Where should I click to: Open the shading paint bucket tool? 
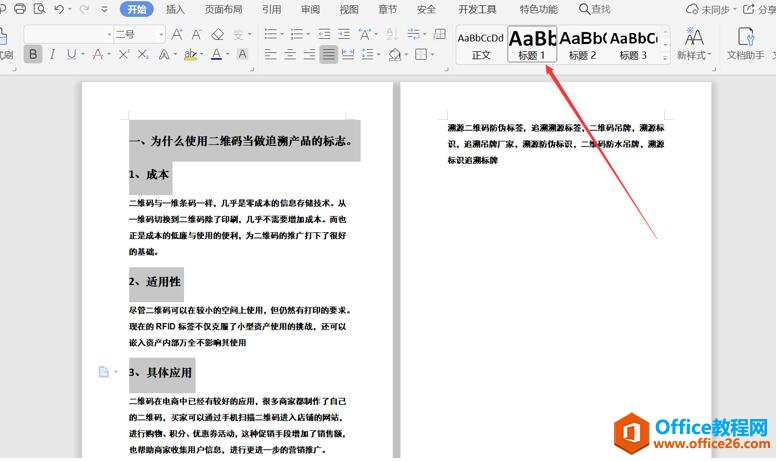[394, 54]
